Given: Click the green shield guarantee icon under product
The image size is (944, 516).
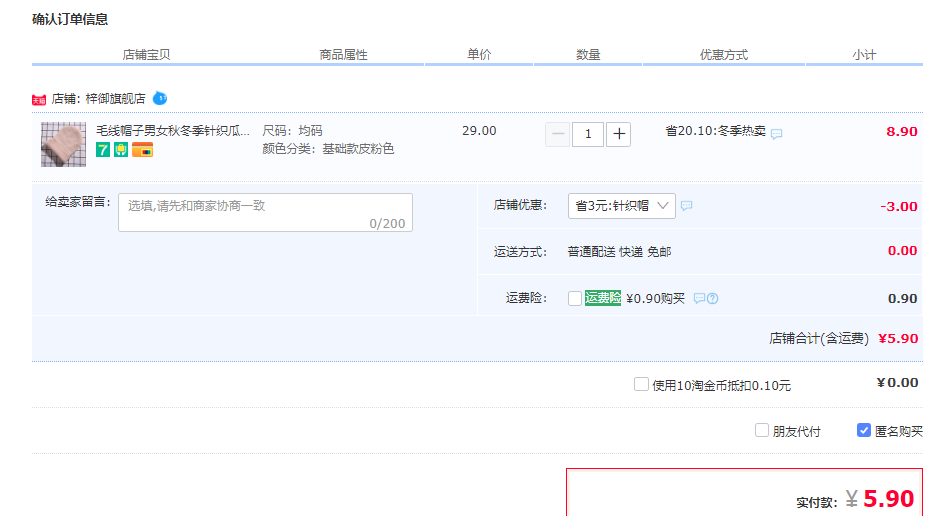Looking at the screenshot, I should pyautogui.click(x=121, y=150).
